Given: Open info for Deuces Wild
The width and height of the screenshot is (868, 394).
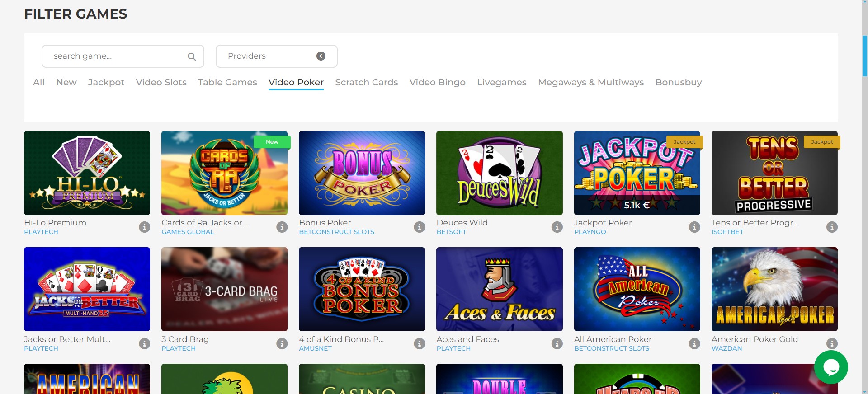Looking at the screenshot, I should pyautogui.click(x=557, y=227).
